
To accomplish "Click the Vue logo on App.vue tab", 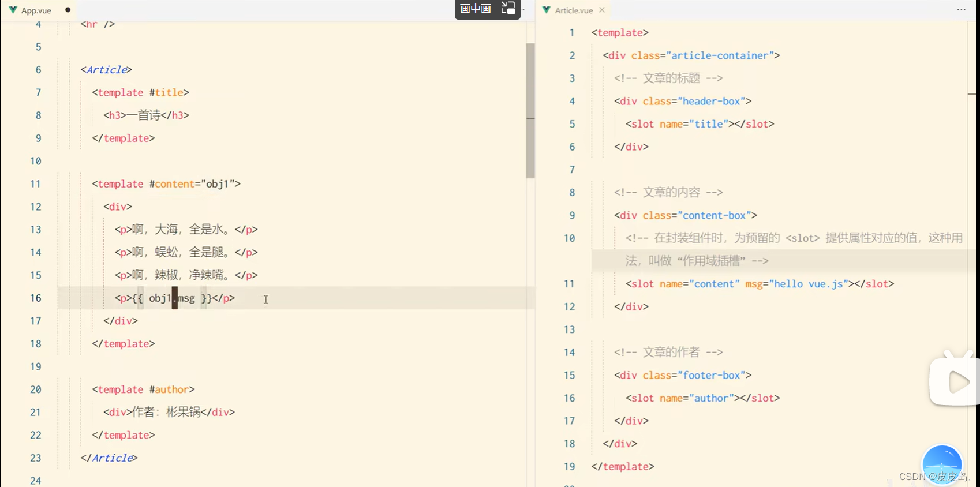I will (13, 10).
